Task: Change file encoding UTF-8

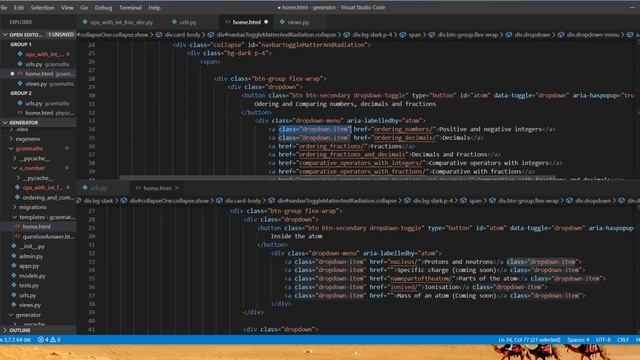Action: pos(603,340)
